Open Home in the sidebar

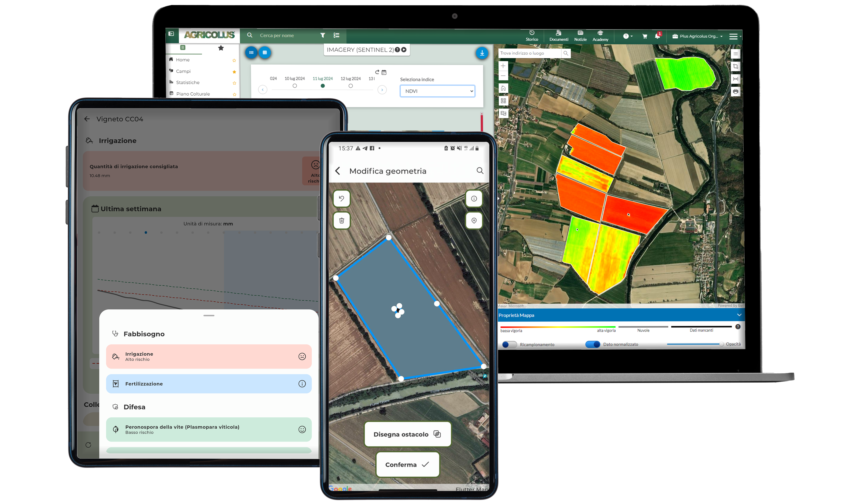[x=183, y=60]
